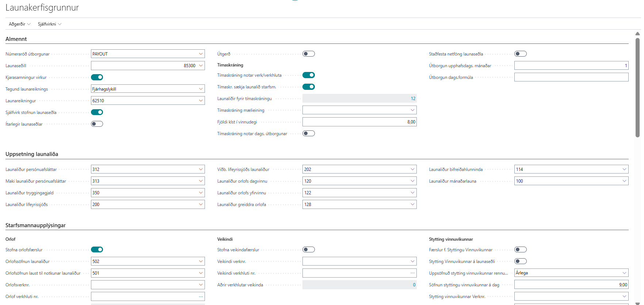Click chevron on Orlofssöfnun launaliður field
The height and width of the screenshot is (305, 644).
point(201,262)
